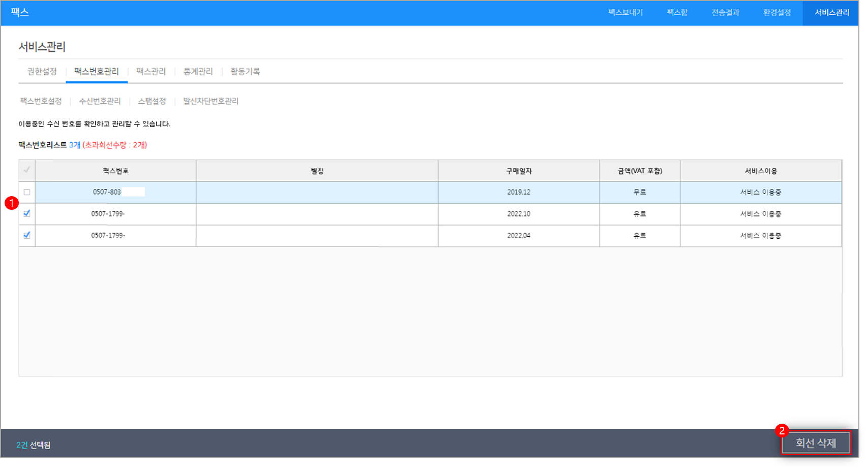Uncheck the fax number purchased 2022.04
The width and height of the screenshot is (868, 471).
[x=27, y=235]
